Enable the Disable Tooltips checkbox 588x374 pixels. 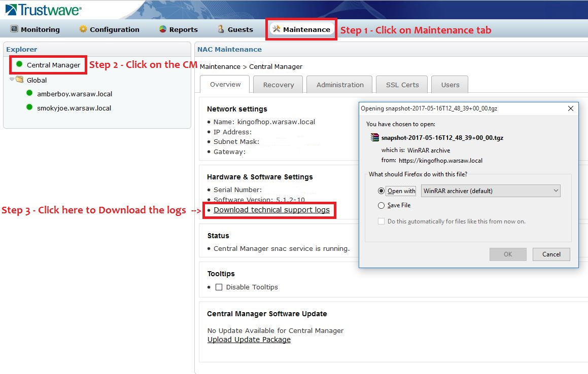click(x=219, y=287)
